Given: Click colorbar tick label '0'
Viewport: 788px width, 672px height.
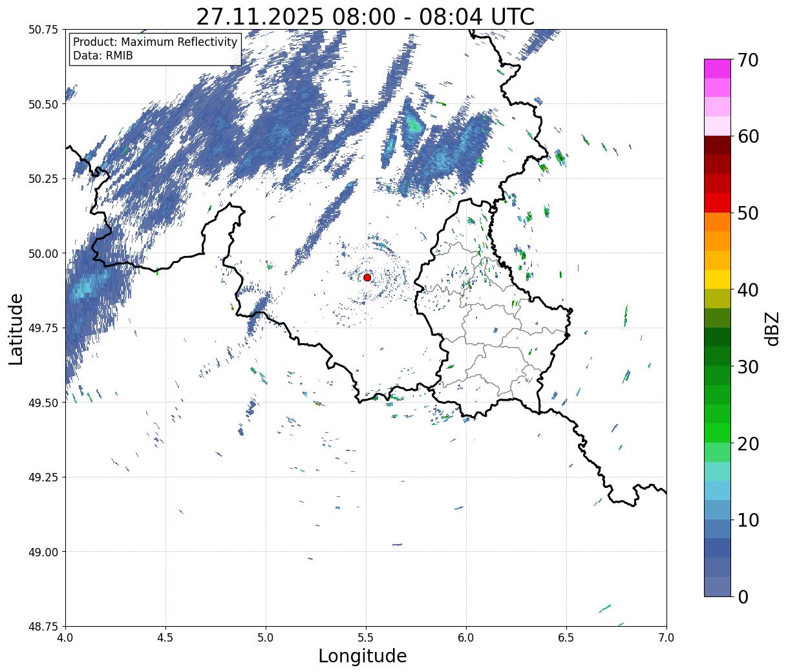Looking at the screenshot, I should [743, 597].
